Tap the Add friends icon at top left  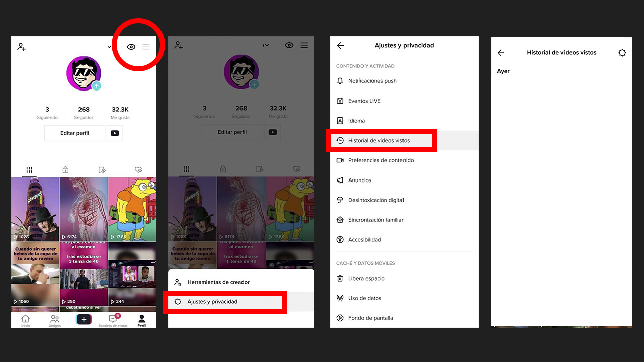(21, 47)
